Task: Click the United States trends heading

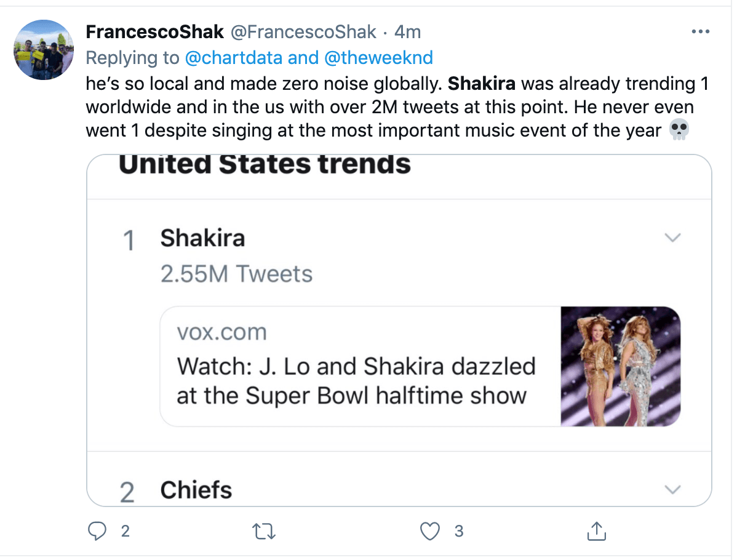Action: (x=266, y=163)
